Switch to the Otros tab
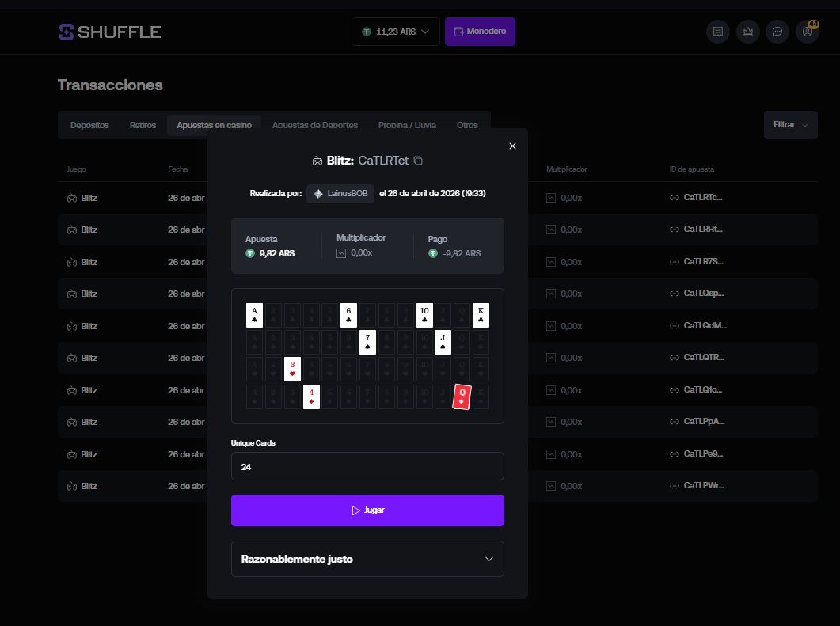 (x=467, y=125)
